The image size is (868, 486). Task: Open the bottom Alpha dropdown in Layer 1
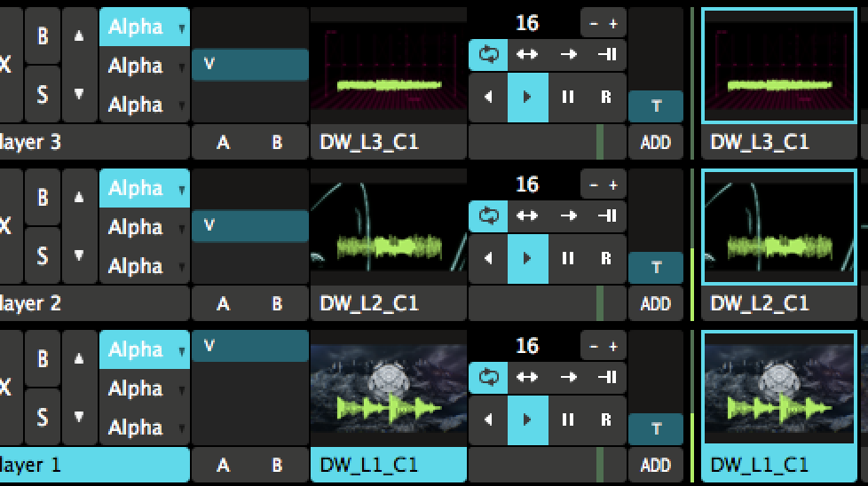[144, 427]
